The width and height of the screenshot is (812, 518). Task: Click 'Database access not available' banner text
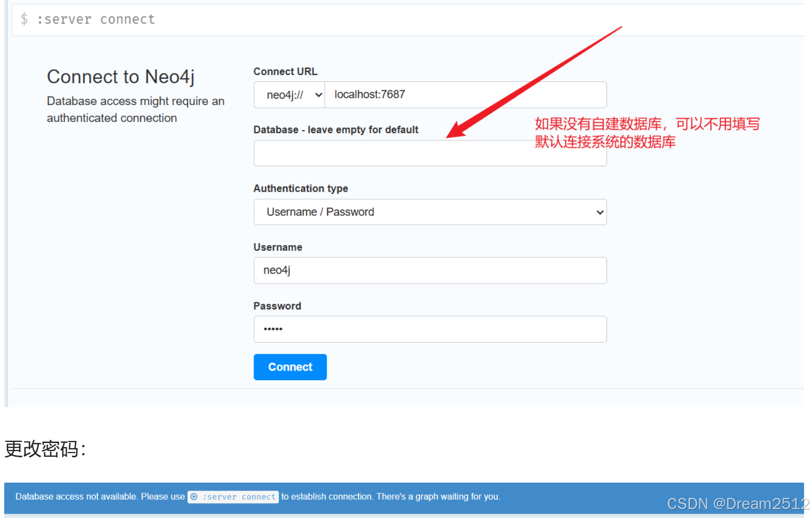[76, 497]
